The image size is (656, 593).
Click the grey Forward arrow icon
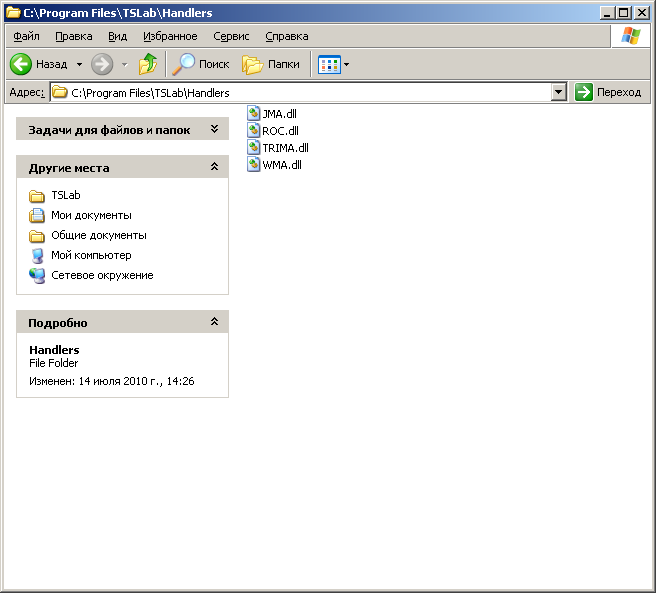pos(102,64)
